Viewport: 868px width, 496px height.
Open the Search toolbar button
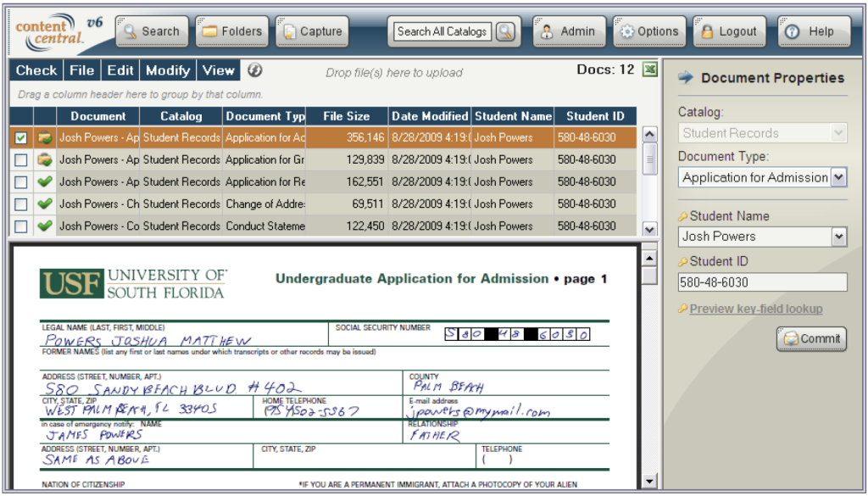(x=152, y=31)
